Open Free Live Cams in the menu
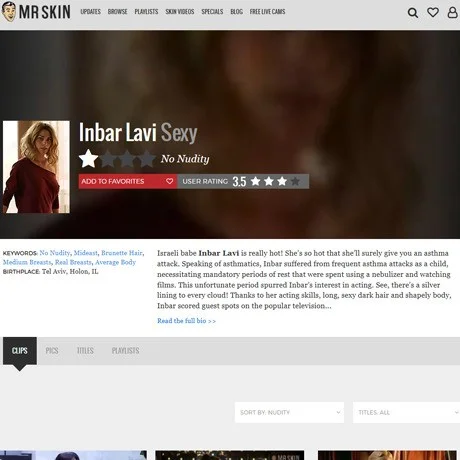The width and height of the screenshot is (460, 460). pos(267,12)
